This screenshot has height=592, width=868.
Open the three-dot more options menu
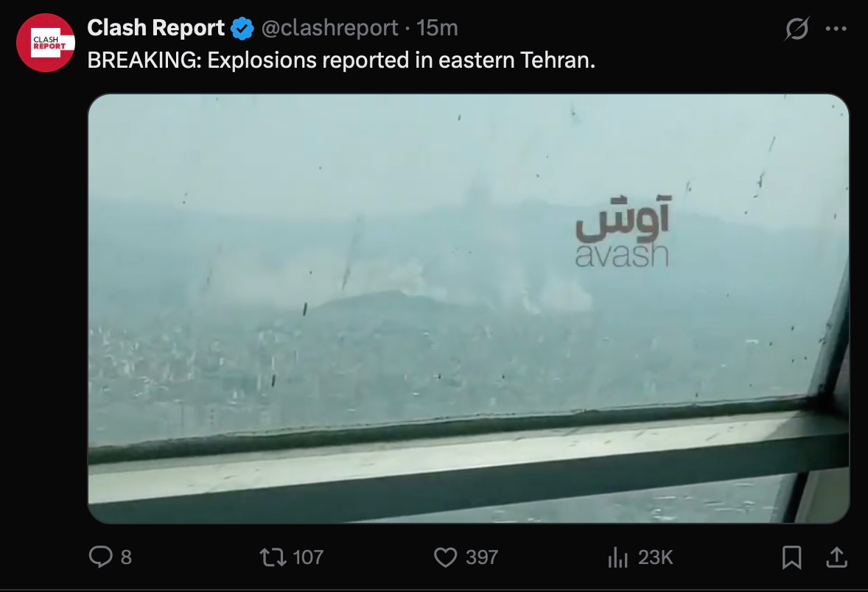click(x=836, y=29)
